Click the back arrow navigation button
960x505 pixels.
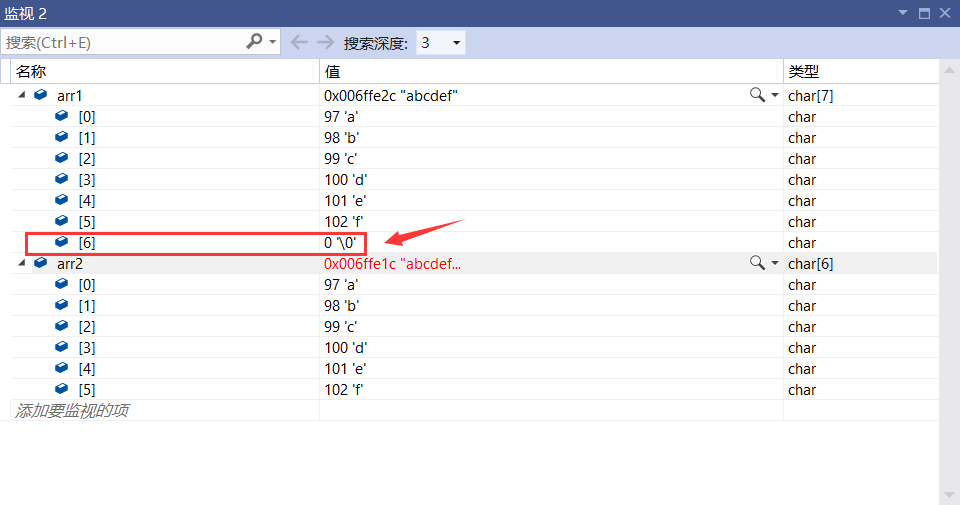click(x=299, y=42)
